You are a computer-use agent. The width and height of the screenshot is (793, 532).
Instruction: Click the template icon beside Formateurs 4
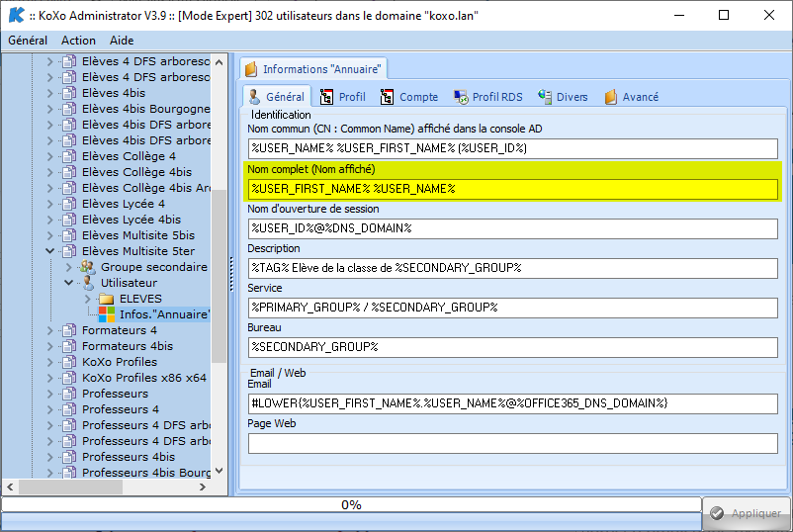69,330
